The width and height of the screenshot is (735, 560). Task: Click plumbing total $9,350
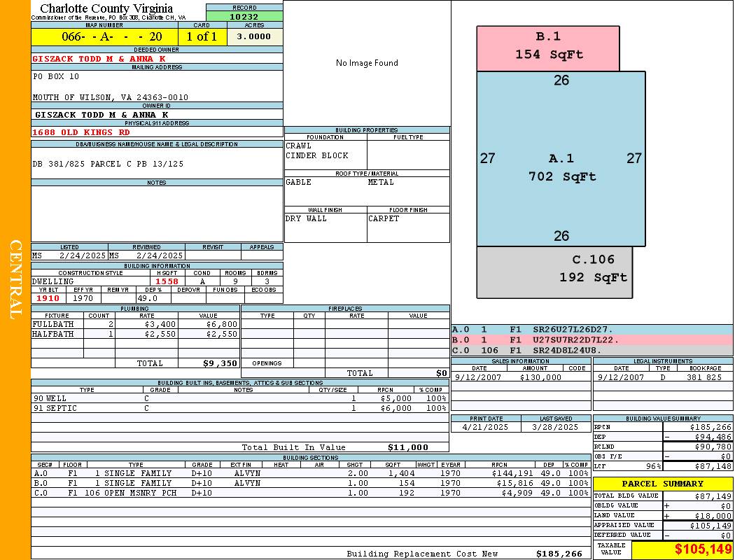click(x=220, y=363)
